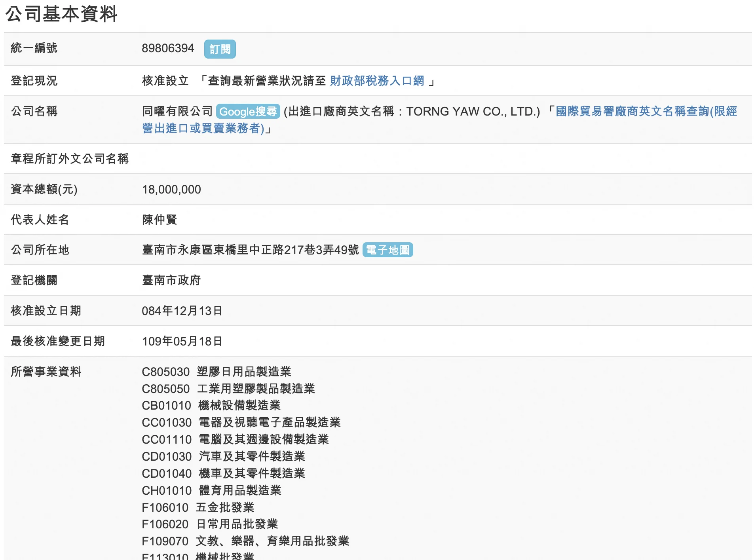Click the capital amount 18,000,000
This screenshot has width=754, height=560.
click(171, 190)
